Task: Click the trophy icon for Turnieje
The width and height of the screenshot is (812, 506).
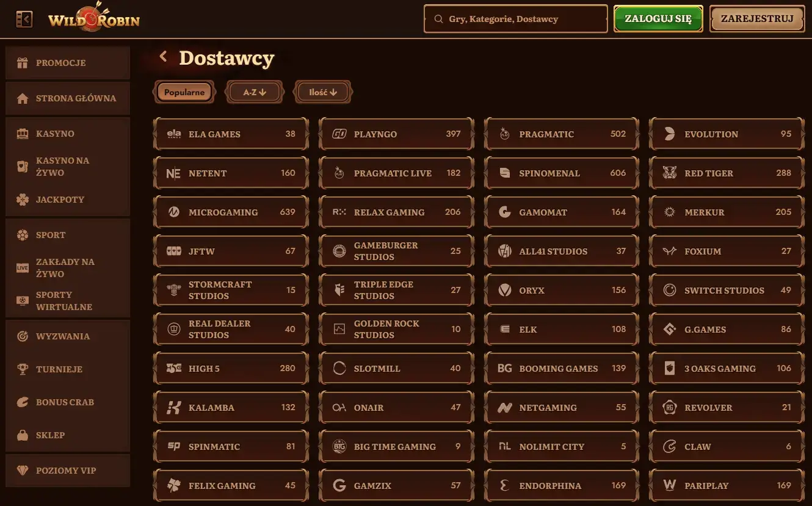Action: 23,369
